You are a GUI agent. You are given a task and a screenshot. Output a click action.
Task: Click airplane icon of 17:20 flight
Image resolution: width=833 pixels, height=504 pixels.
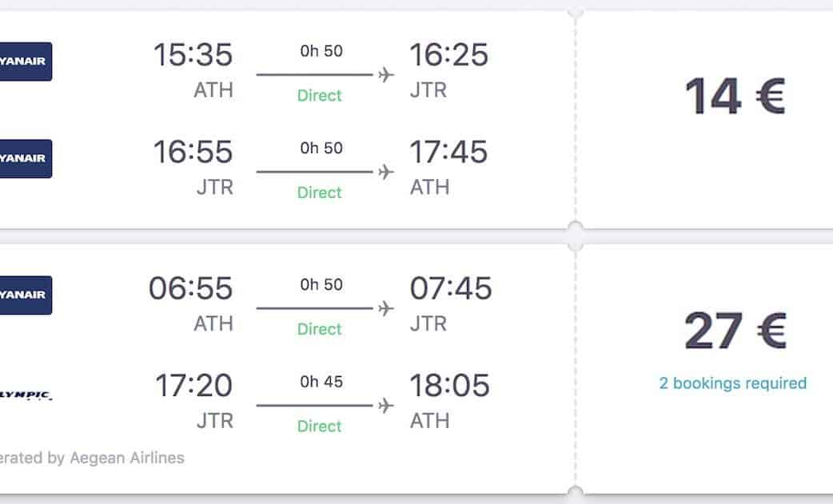(x=386, y=406)
